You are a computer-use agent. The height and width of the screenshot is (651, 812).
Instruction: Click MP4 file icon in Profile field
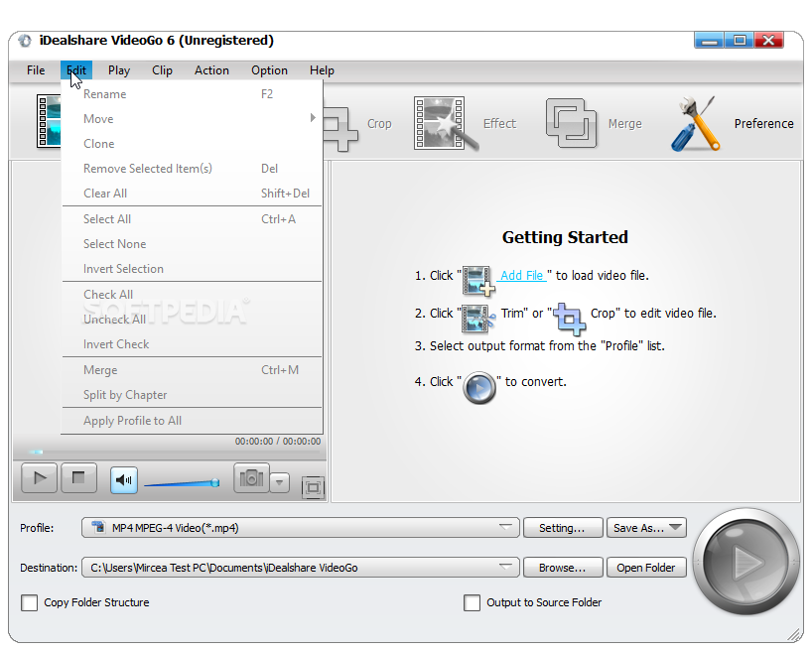[98, 527]
